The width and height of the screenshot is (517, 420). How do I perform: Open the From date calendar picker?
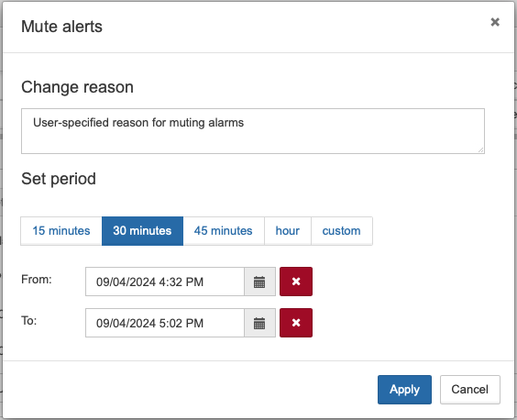[259, 282]
